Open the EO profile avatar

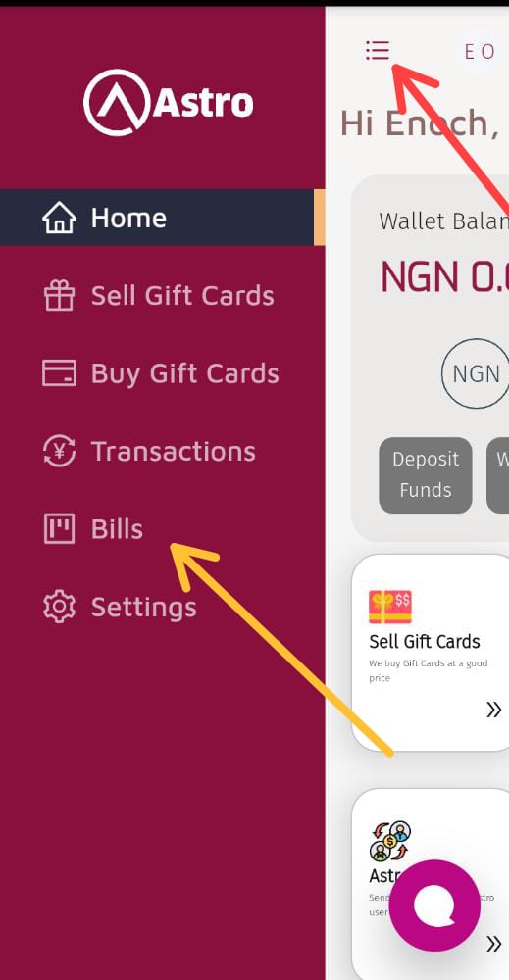tap(481, 51)
